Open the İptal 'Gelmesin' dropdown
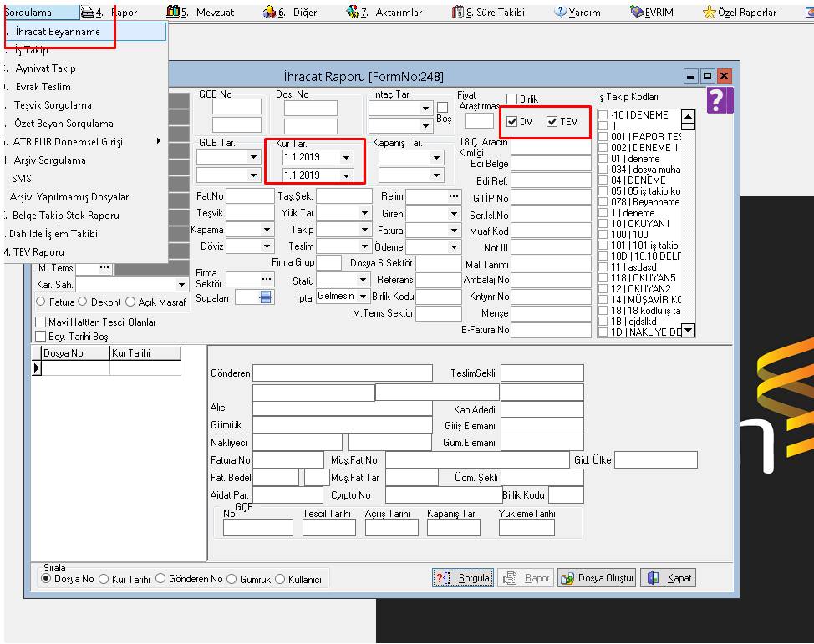 [363, 296]
